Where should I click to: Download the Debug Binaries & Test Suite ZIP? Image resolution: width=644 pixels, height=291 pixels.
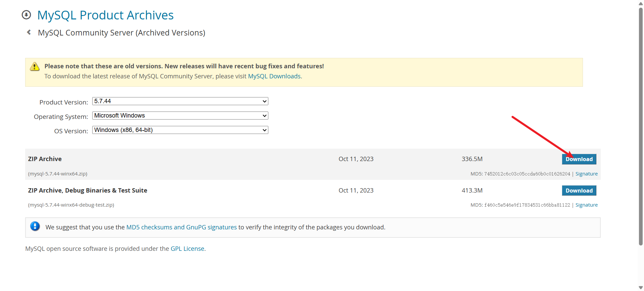[x=579, y=191]
